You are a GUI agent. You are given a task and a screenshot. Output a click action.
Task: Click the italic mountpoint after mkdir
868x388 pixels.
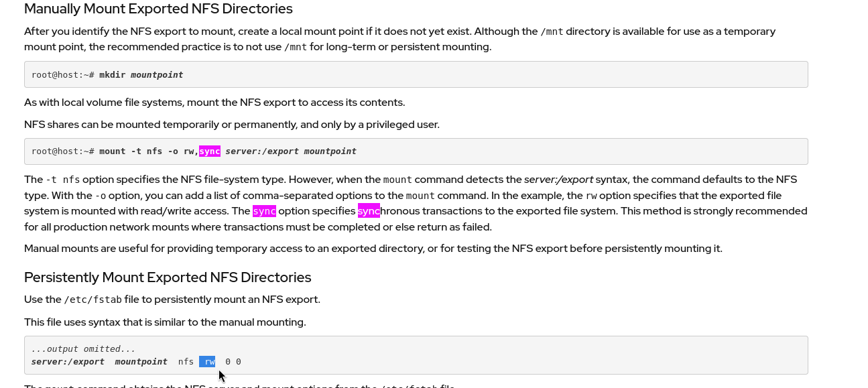pos(157,75)
